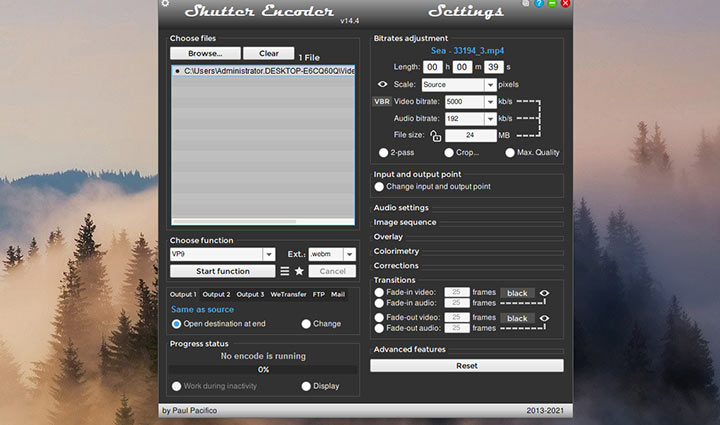This screenshot has width=720, height=425.
Task: Switch to the Output 2 tab
Action: [216, 295]
